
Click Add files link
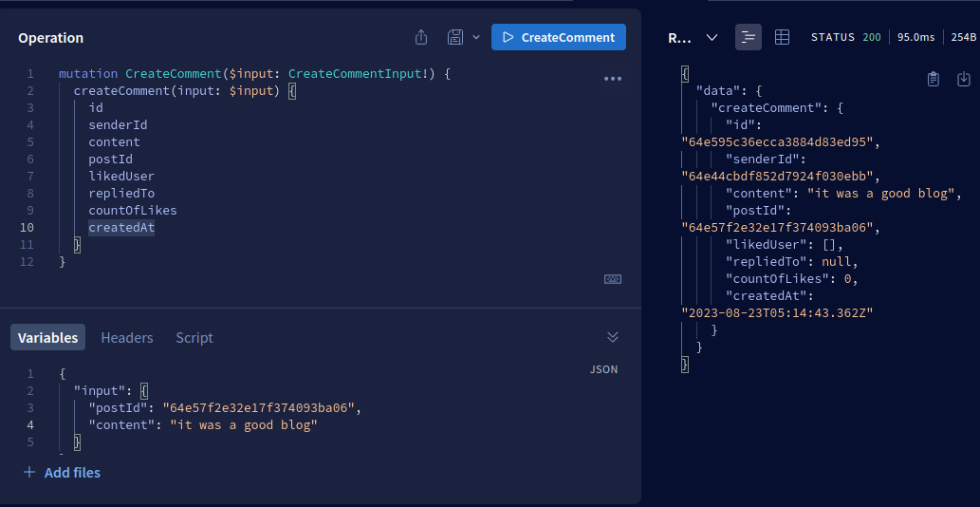[72, 473]
